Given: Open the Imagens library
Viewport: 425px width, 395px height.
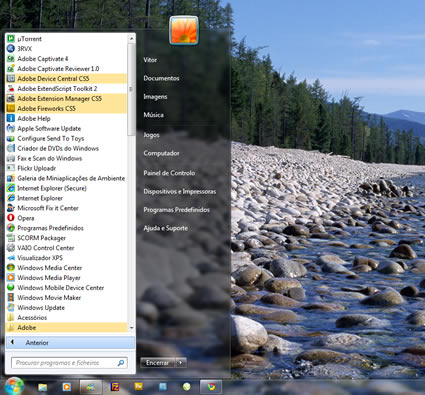Looking at the screenshot, I should 155,97.
